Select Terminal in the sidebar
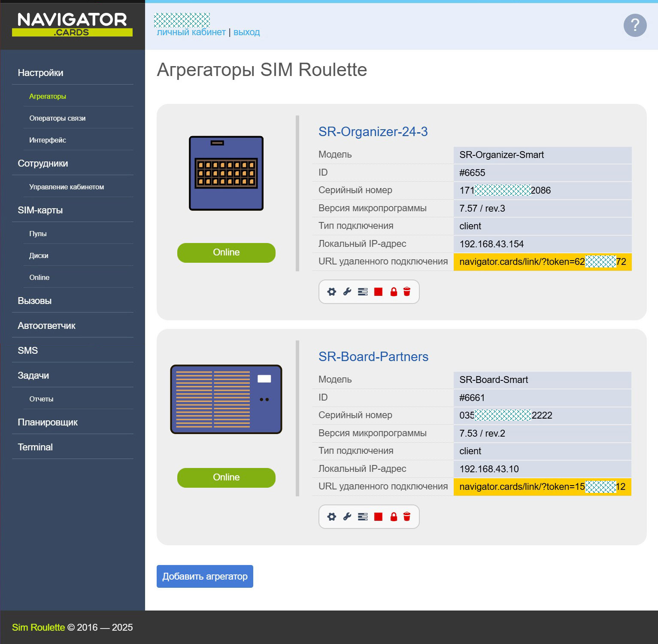 [x=35, y=447]
